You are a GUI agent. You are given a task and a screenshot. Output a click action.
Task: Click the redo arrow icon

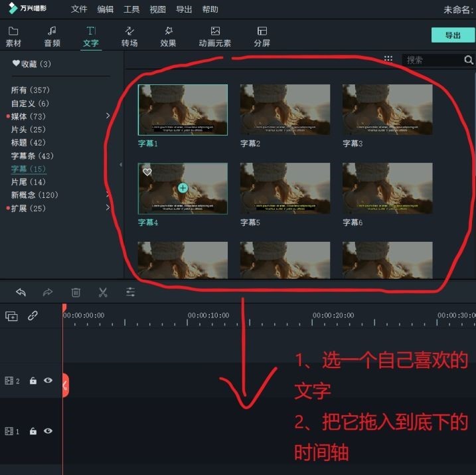[x=48, y=292]
